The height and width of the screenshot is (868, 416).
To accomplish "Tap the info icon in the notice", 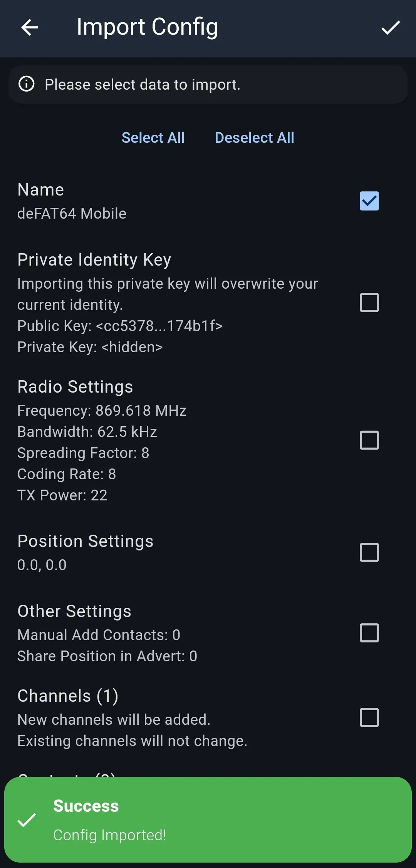I will 27,84.
